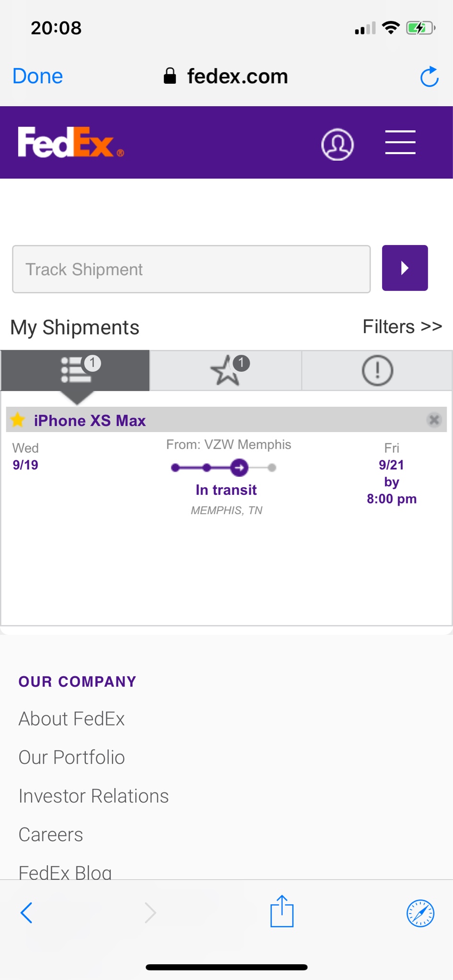
Task: Select the In transit progress marker
Action: (x=239, y=468)
